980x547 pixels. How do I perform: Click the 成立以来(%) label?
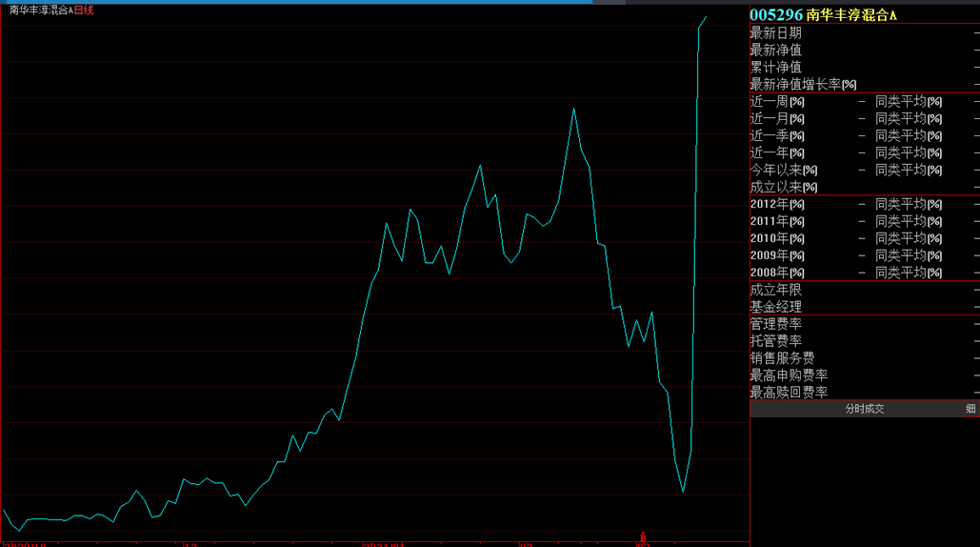coord(784,187)
